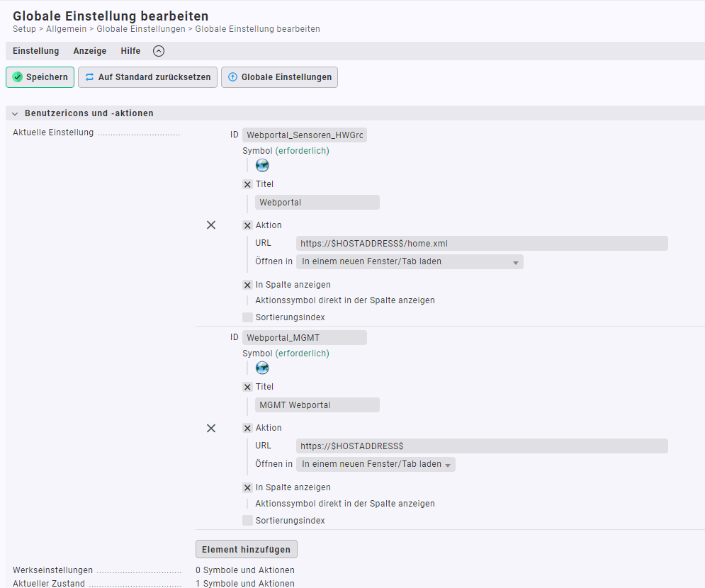Open 'Öffnen in' dropdown under home.xml URL
Viewport: 705px width, 588px height.
(x=410, y=261)
